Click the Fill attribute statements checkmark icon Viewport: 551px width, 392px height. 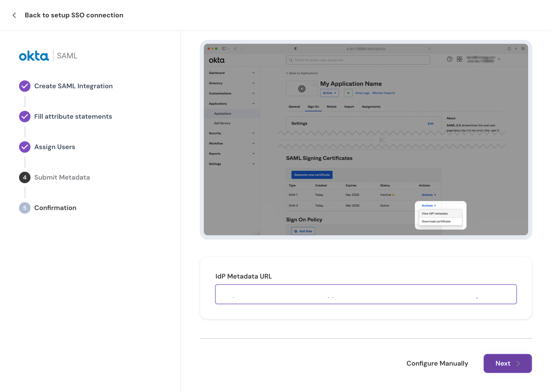(x=25, y=117)
